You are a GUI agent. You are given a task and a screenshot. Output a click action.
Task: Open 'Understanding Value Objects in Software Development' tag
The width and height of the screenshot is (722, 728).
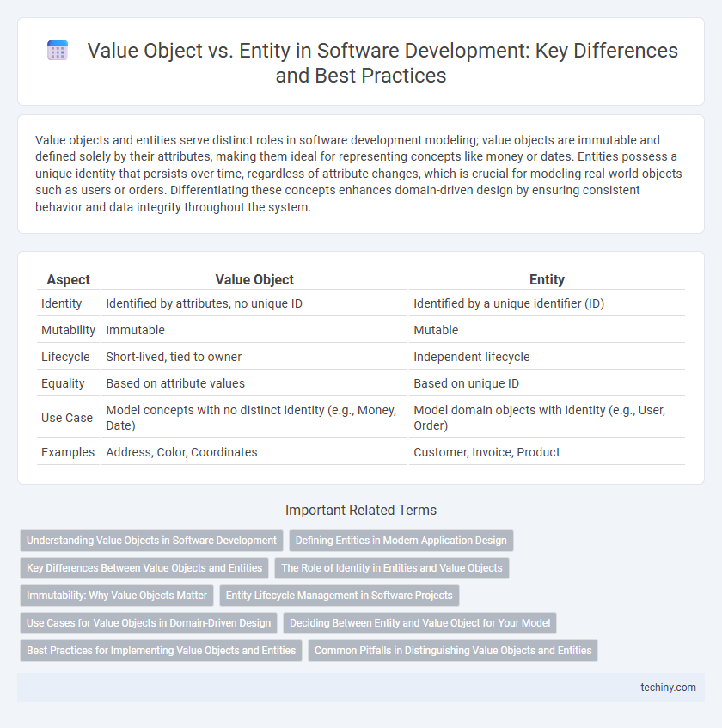click(x=151, y=541)
